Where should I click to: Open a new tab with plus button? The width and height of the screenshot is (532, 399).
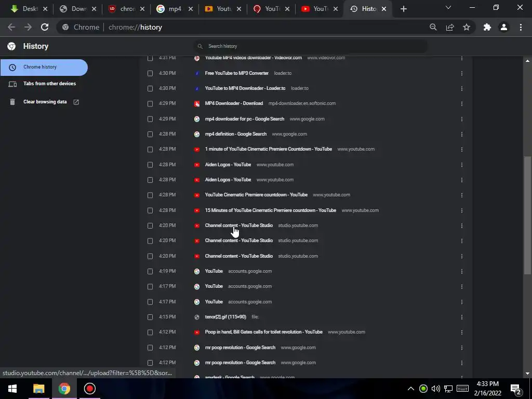(403, 9)
